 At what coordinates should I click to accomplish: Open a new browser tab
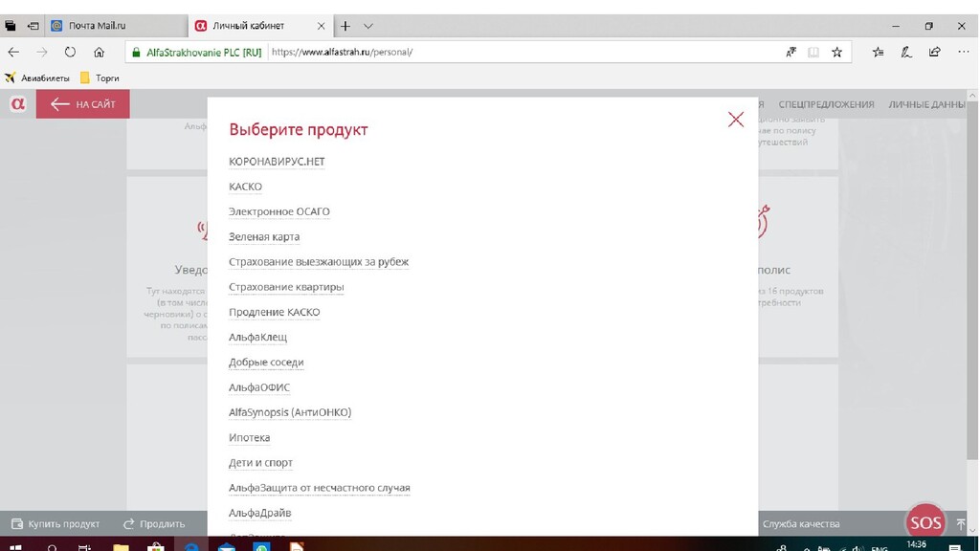coord(345,26)
